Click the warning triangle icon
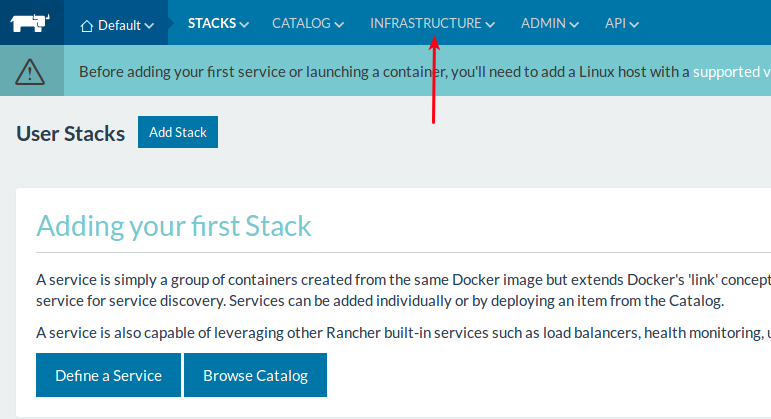This screenshot has height=419, width=771. pos(30,71)
